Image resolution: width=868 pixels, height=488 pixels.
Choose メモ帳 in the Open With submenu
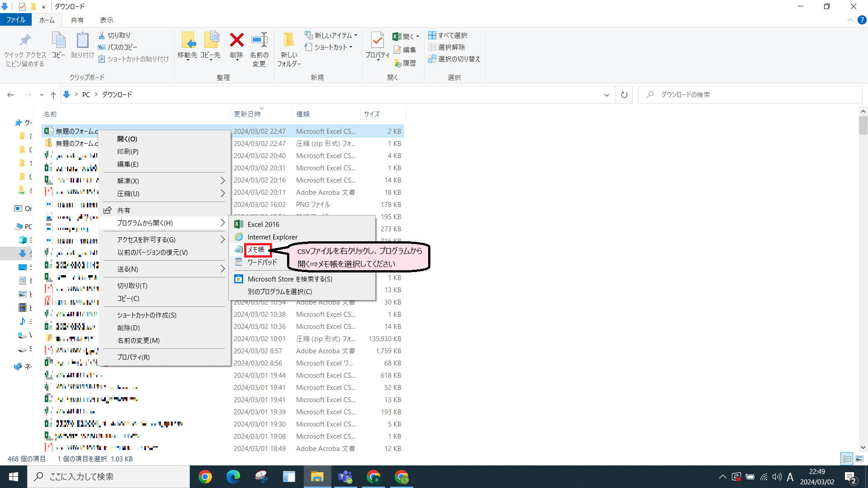[256, 249]
